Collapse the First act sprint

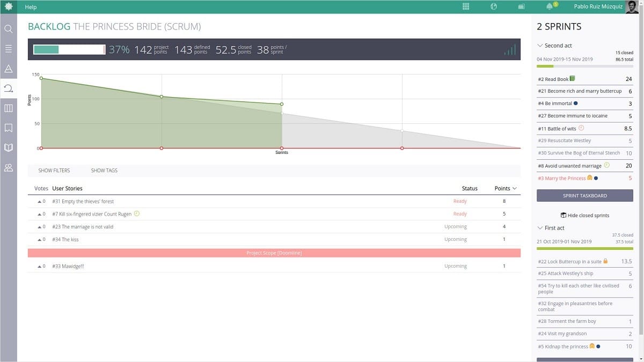[539, 227]
